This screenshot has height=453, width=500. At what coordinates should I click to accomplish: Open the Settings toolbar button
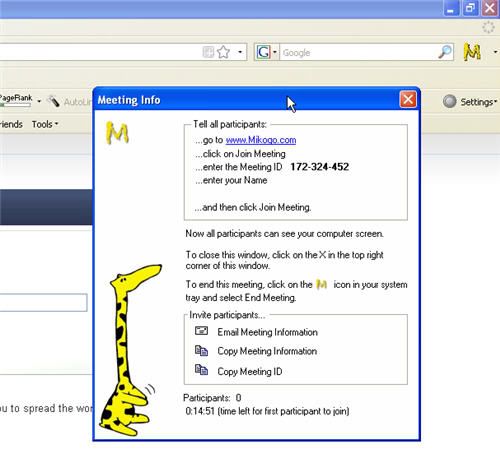click(470, 102)
